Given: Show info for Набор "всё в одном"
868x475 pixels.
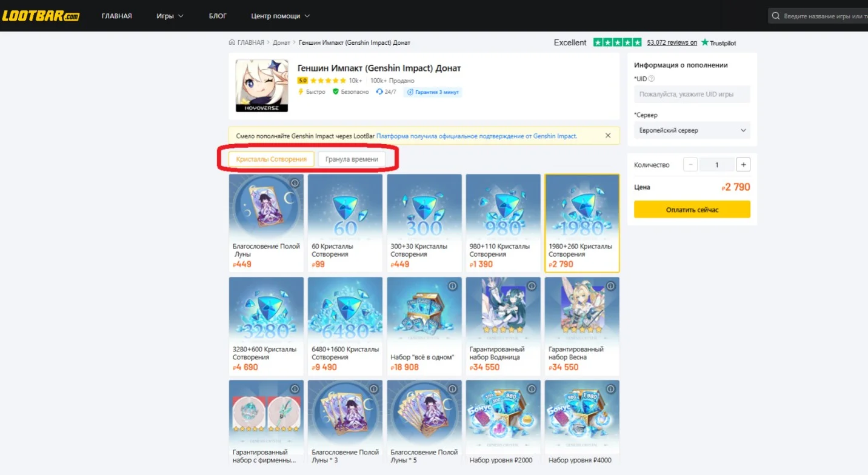Looking at the screenshot, I should (452, 286).
